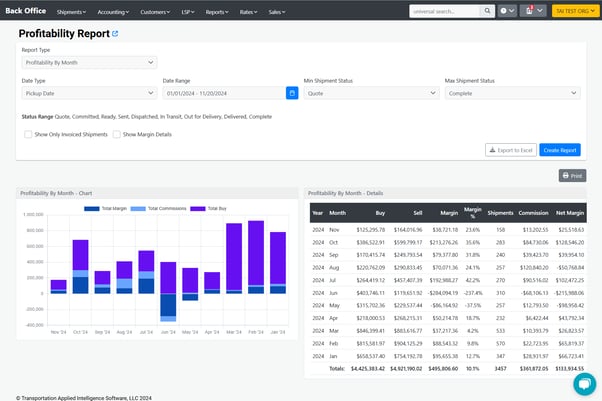Open the TAI TEST ORG dropdown
The image size is (602, 401).
tap(575, 11)
